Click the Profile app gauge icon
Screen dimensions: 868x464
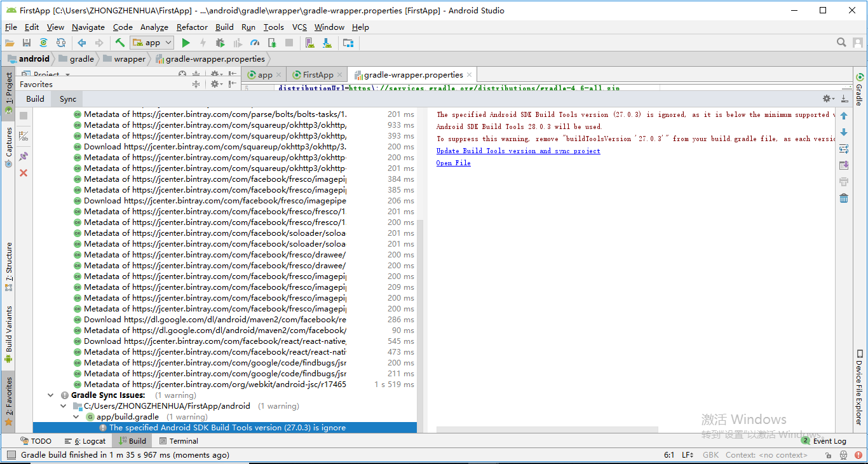click(255, 43)
